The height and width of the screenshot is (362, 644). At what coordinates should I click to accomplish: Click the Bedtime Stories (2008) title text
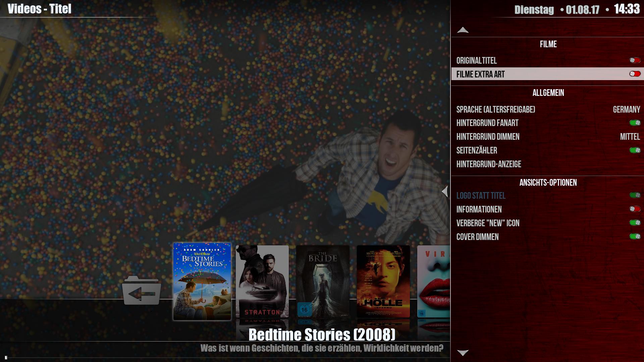click(322, 335)
